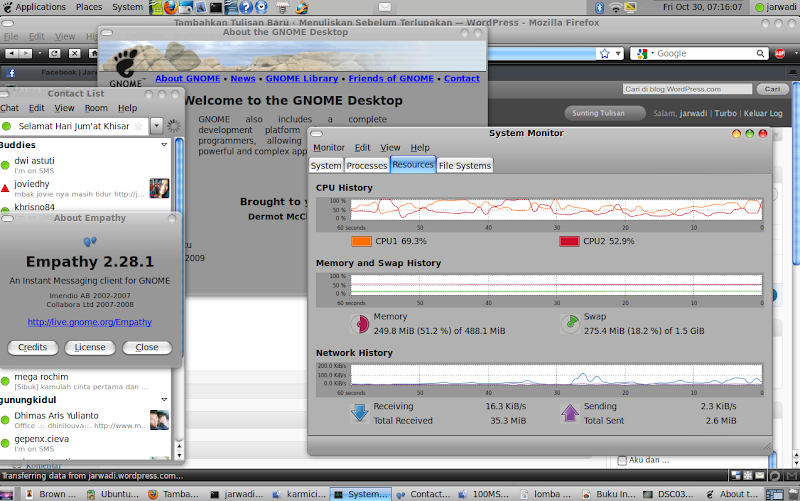Open the status message dropdown arrow
Image resolution: width=800 pixels, height=501 pixels.
click(156, 126)
